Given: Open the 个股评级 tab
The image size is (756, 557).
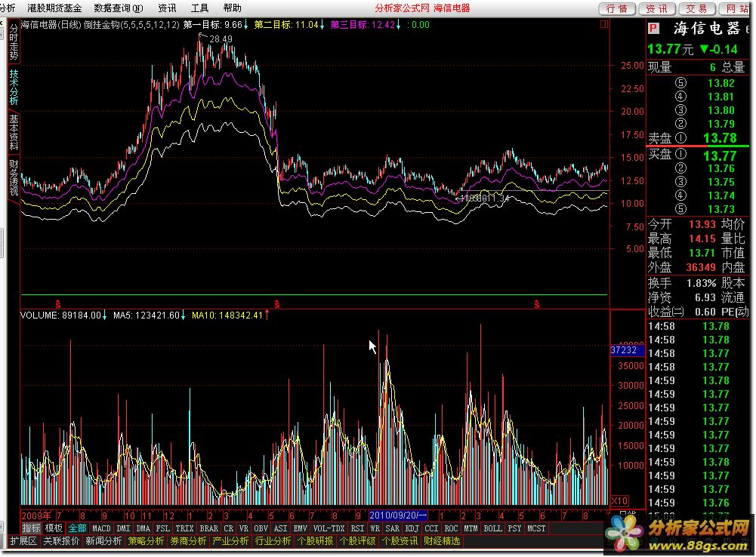Looking at the screenshot, I should pos(357,542).
